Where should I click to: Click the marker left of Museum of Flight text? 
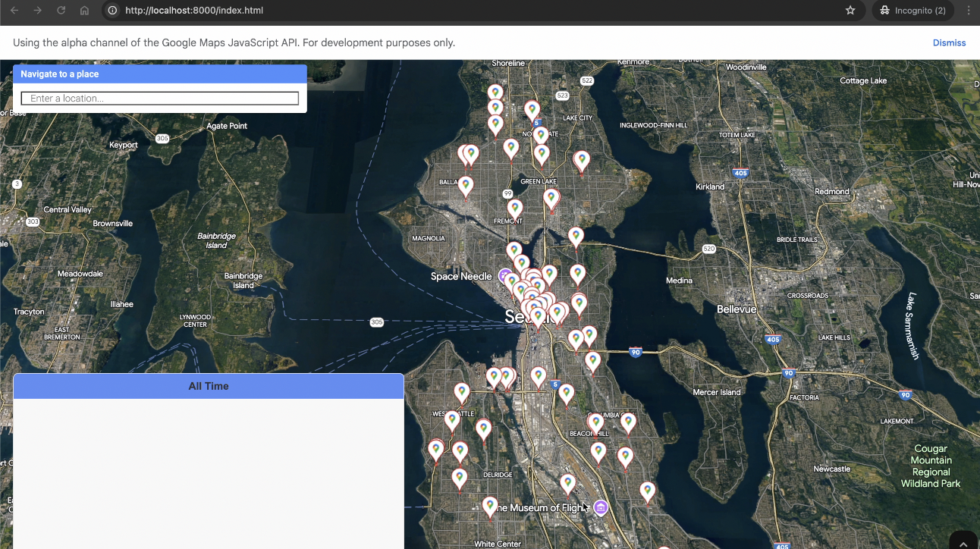(x=490, y=506)
